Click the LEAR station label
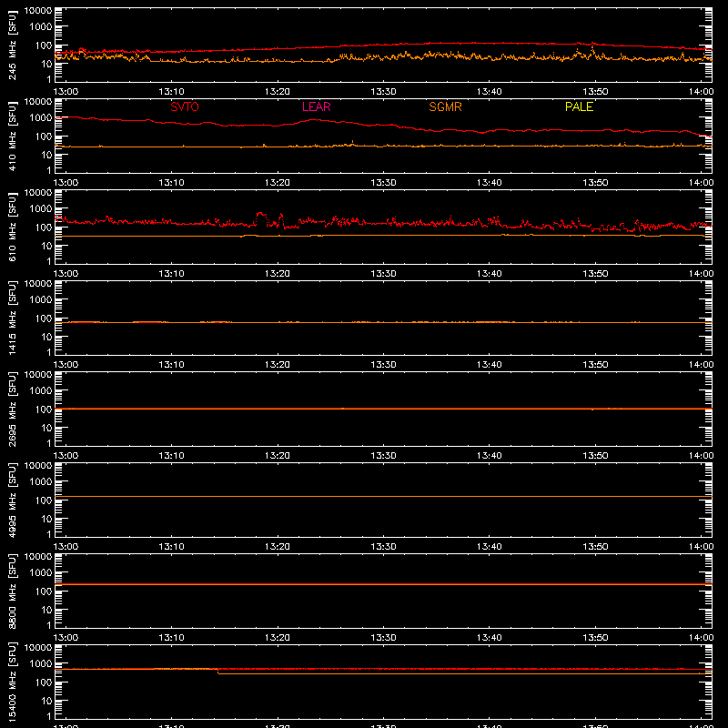728x728 pixels. [316, 106]
